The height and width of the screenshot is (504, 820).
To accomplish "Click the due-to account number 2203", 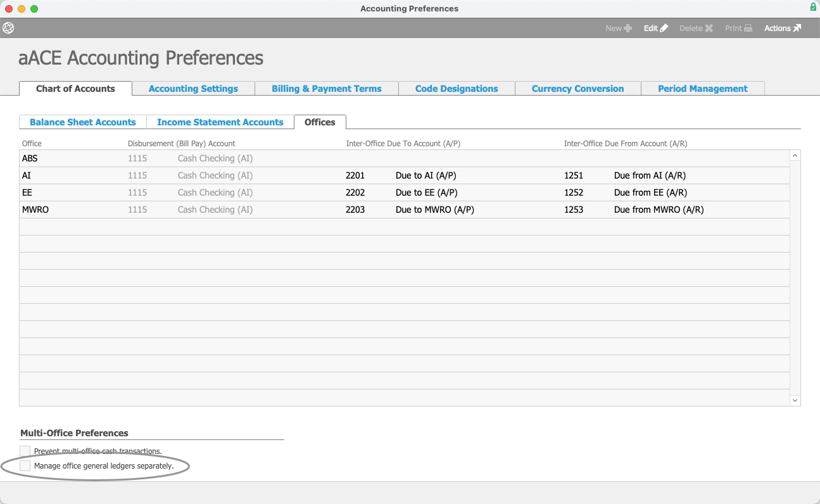I will (355, 210).
